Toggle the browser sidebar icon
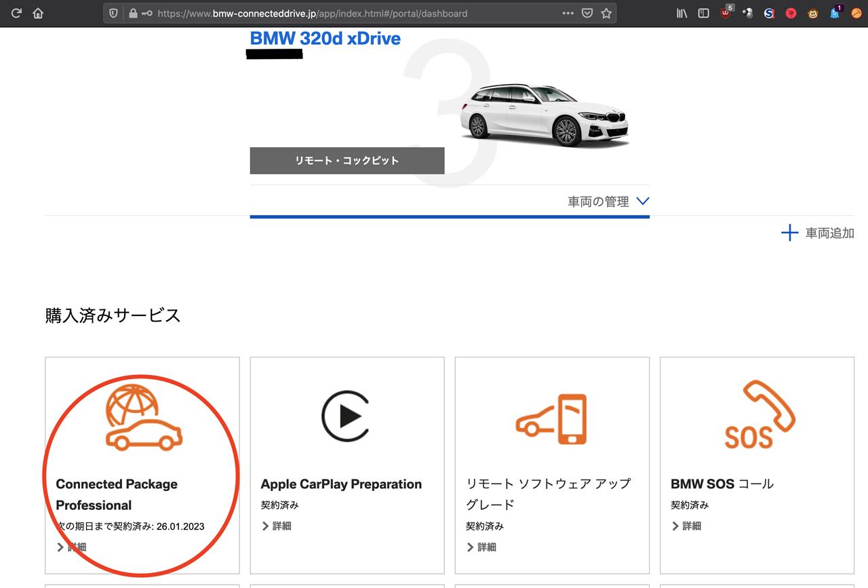The height and width of the screenshot is (588, 868). (x=704, y=13)
